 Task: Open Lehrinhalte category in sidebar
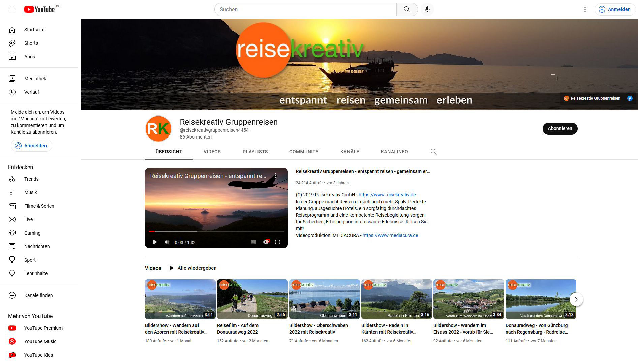click(x=39, y=273)
